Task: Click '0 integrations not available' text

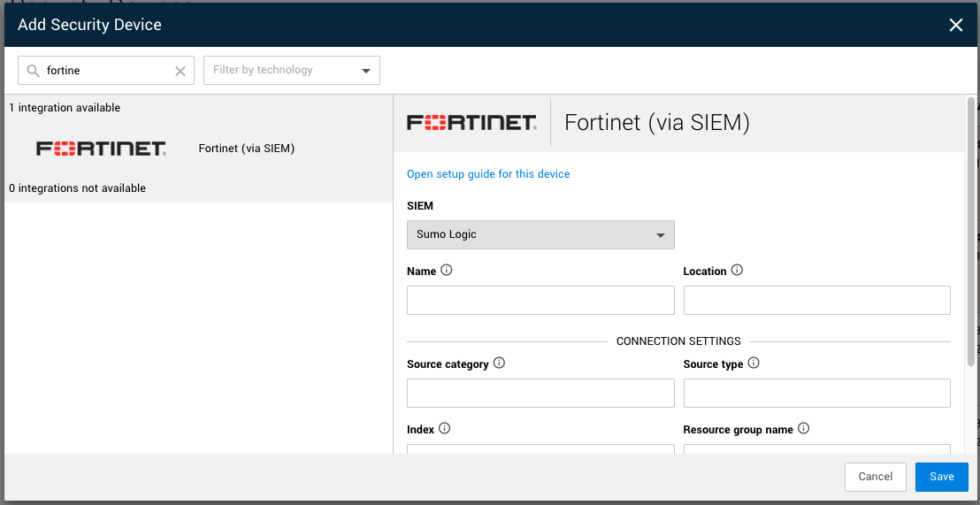Action: point(78,188)
